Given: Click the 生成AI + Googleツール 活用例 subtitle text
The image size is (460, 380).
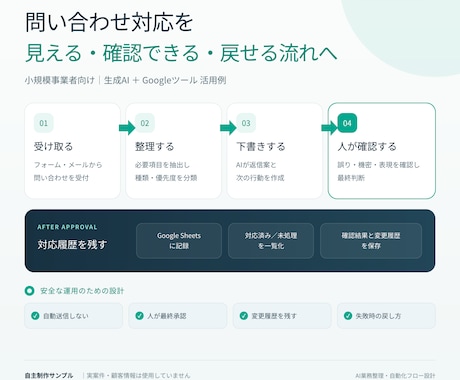Looking at the screenshot, I should point(165,80).
